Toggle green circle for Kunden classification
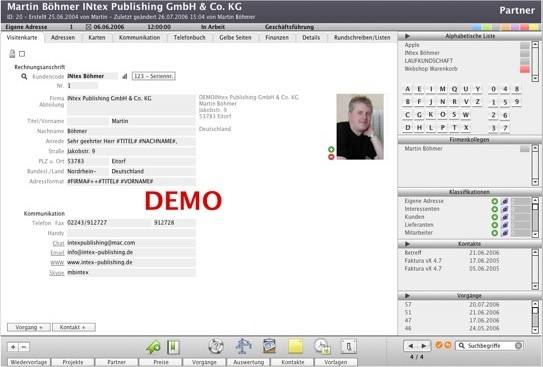This screenshot has height=367, width=543. [x=495, y=217]
